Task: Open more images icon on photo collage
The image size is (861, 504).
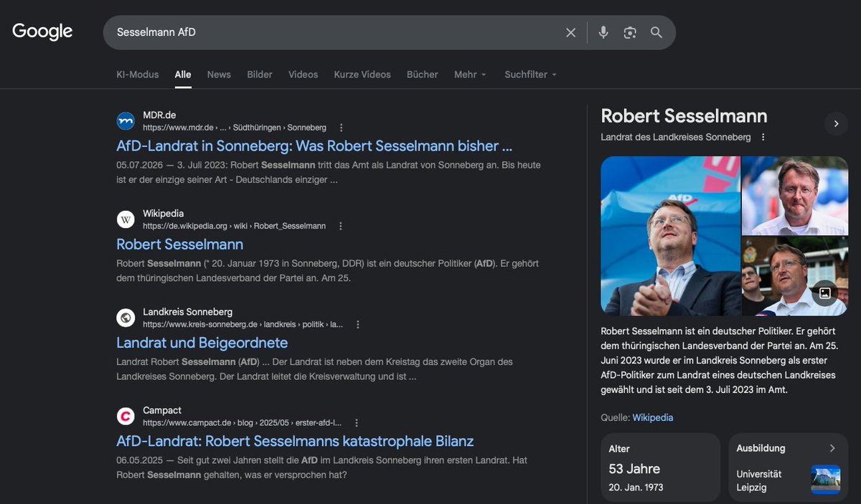Action: point(825,293)
